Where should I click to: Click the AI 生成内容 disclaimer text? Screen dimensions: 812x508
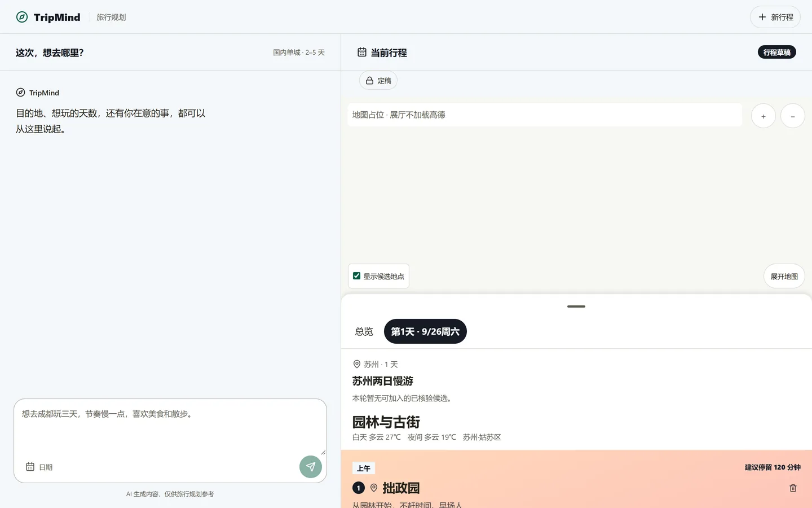170,494
